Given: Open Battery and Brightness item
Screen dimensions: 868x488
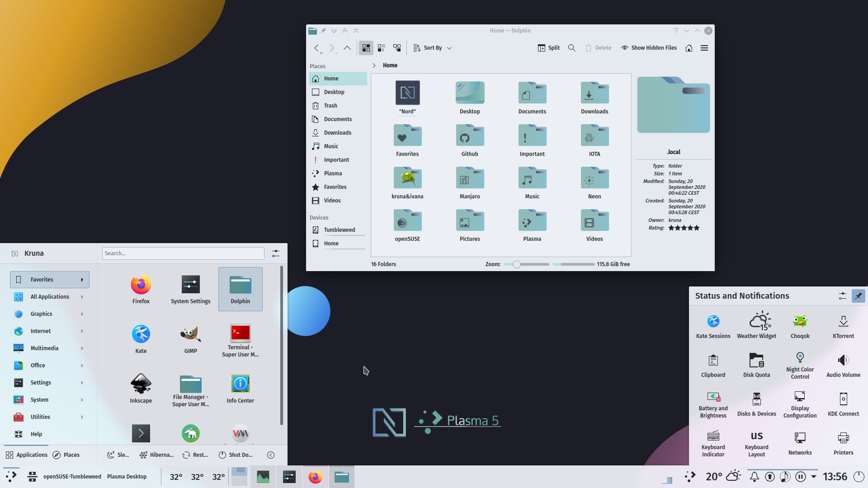Looking at the screenshot, I should pos(713,404).
